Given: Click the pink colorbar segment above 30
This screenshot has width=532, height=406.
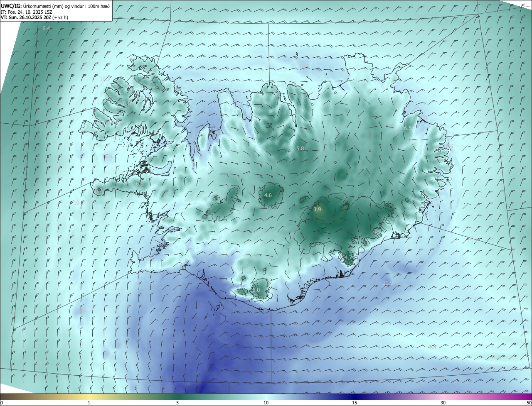Looking at the screenshot, I should [x=443, y=396].
